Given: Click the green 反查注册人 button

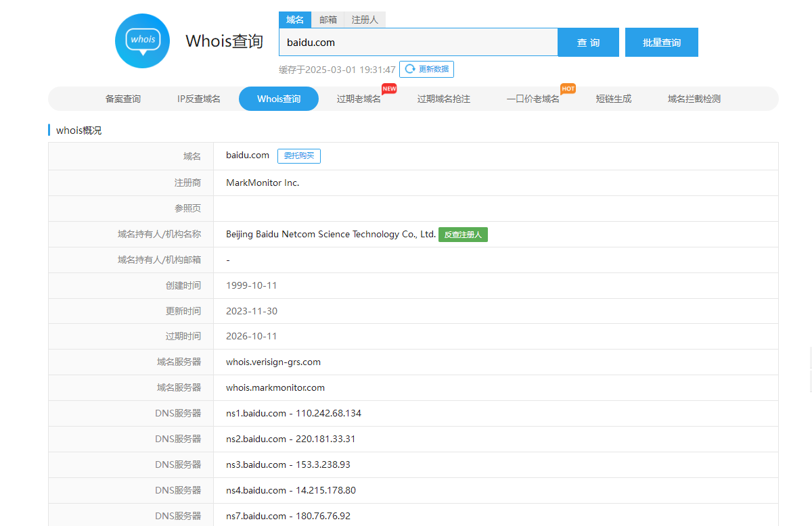Looking at the screenshot, I should 463,235.
